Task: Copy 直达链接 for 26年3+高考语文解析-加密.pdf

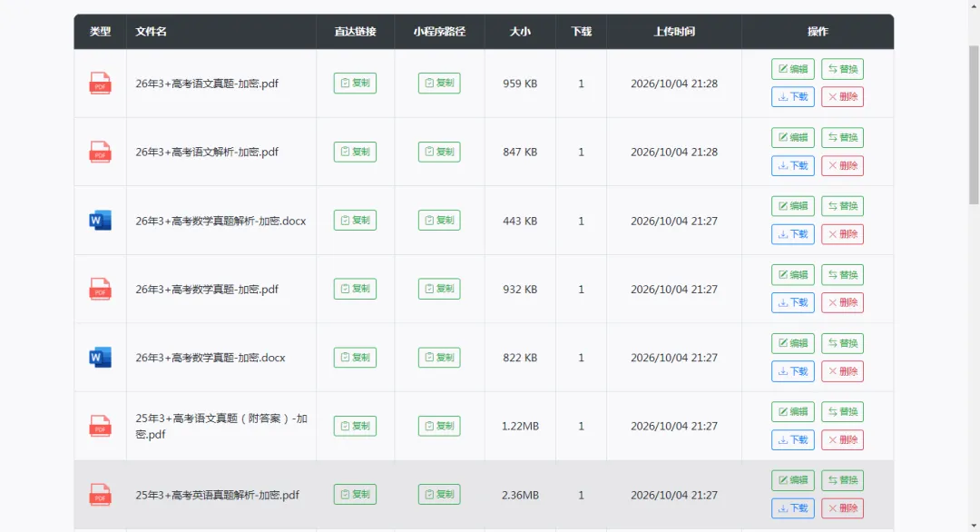Action: (x=355, y=152)
